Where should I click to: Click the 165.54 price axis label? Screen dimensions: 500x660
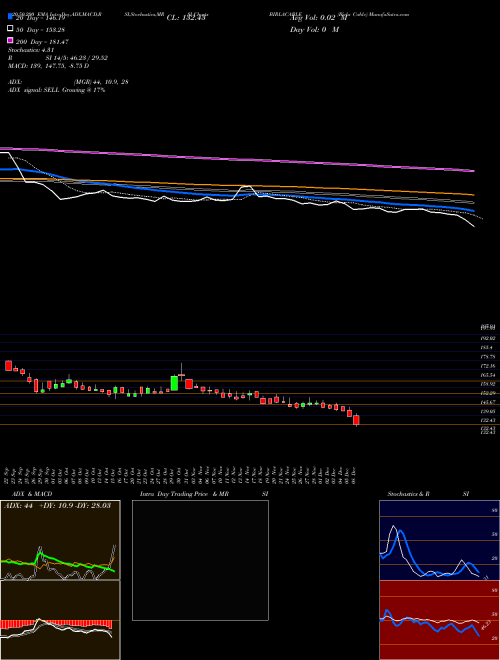coord(487,375)
